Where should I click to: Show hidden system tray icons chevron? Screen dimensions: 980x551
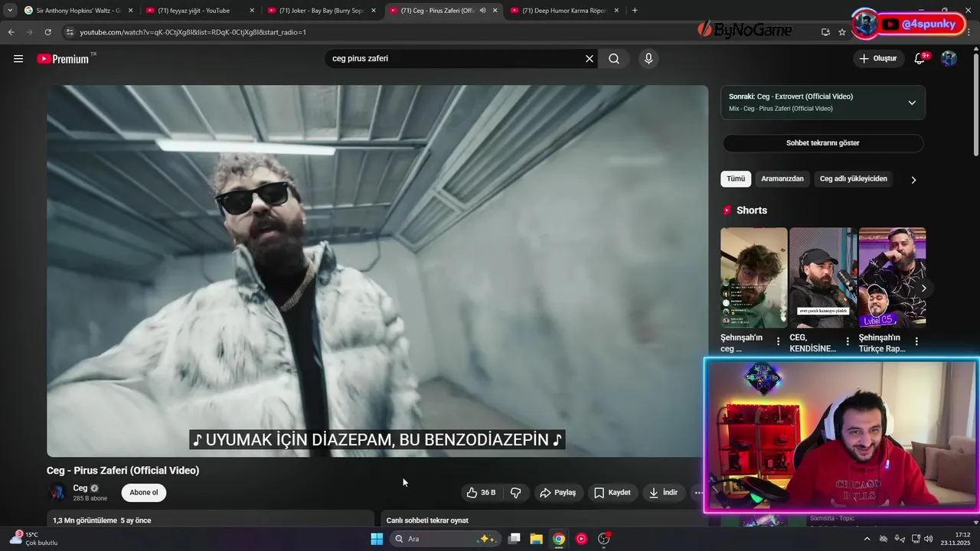867,539
